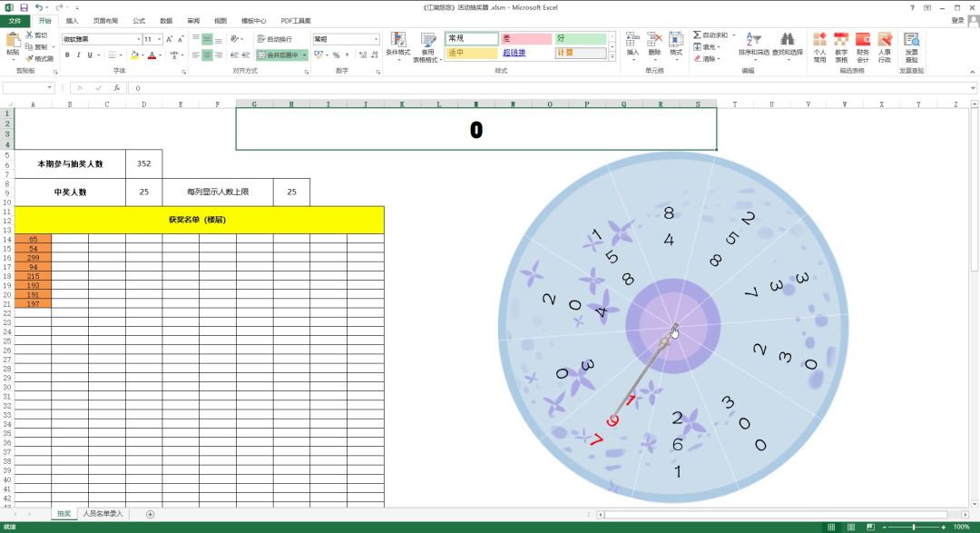Switch to the 人员名单录入 sheet tab

[x=103, y=514]
